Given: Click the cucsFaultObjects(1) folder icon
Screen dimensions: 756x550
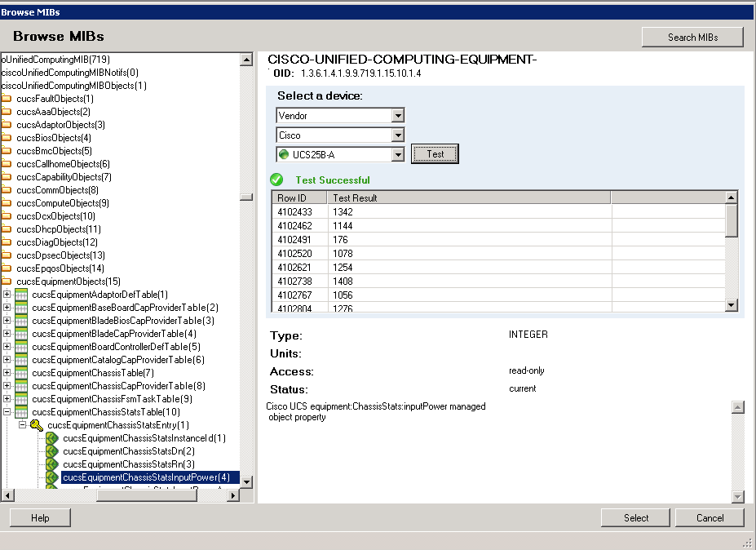Looking at the screenshot, I should [x=7, y=99].
